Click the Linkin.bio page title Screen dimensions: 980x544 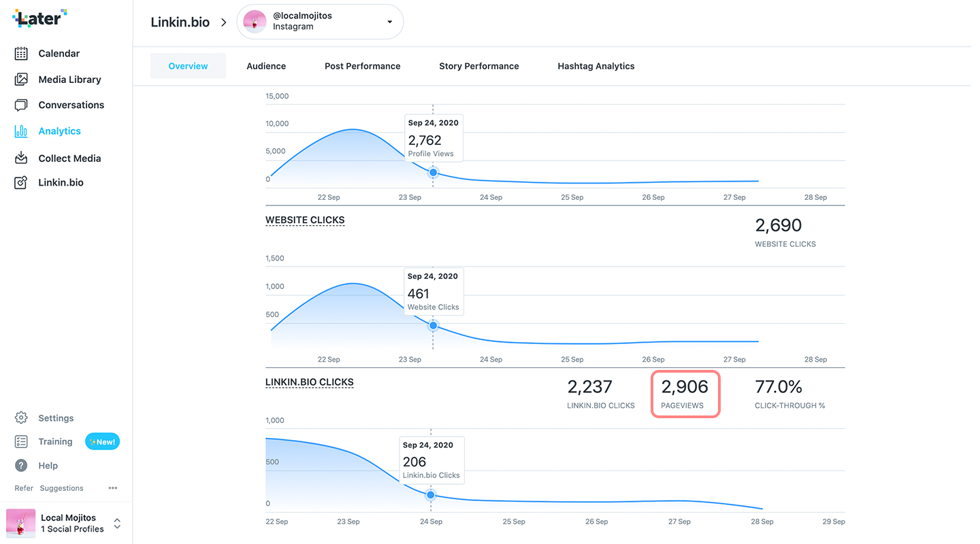(180, 22)
